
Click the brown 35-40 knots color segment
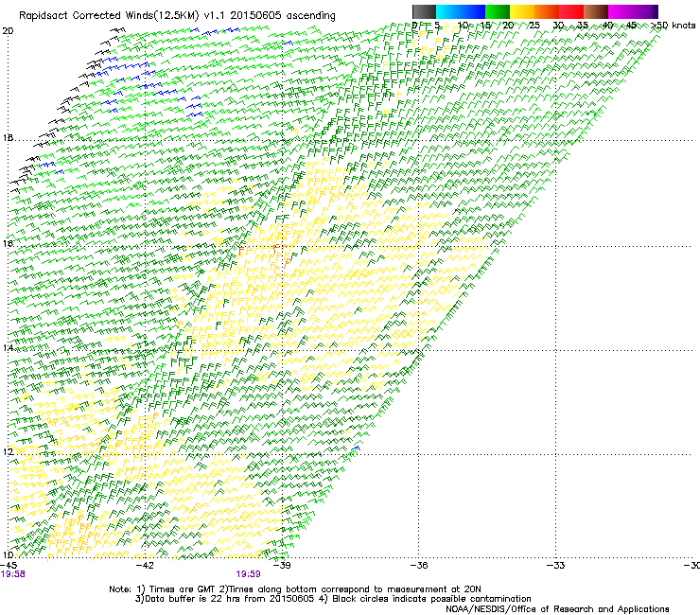pyautogui.click(x=596, y=11)
